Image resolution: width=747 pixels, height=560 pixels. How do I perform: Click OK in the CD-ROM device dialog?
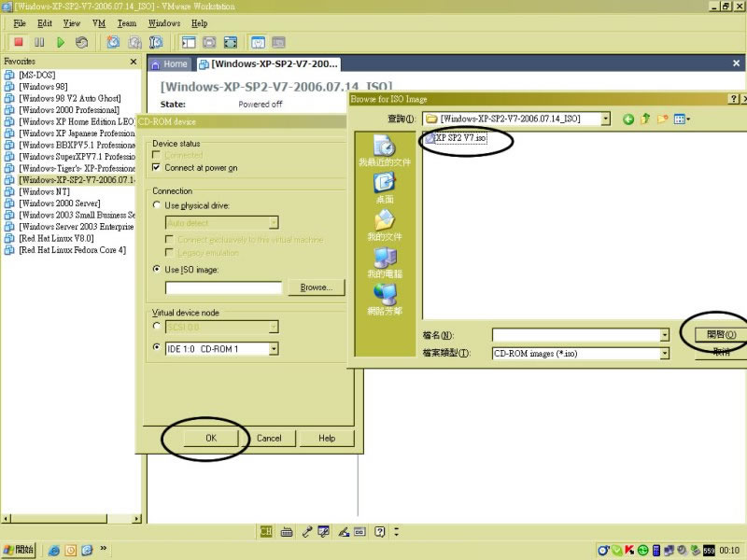[211, 438]
